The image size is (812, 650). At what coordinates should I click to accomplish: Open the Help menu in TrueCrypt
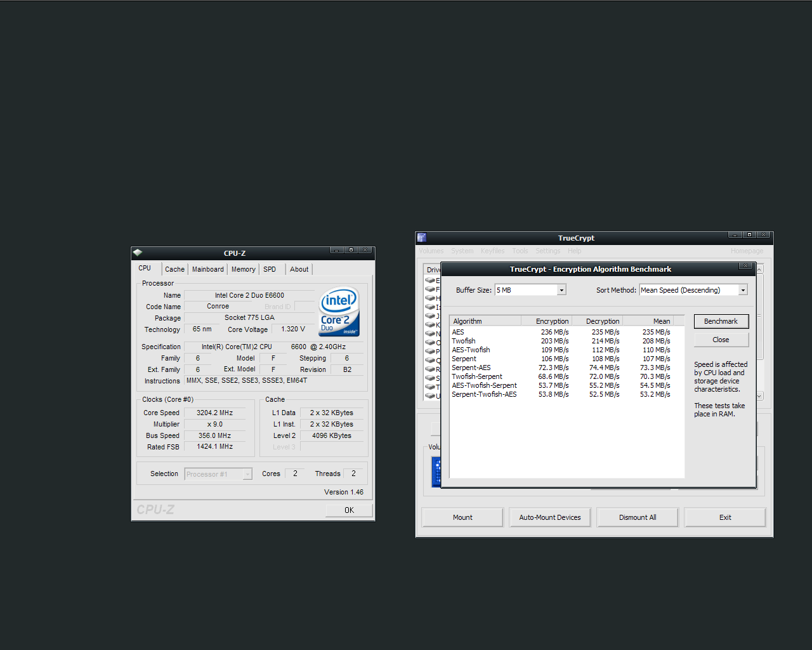(575, 251)
